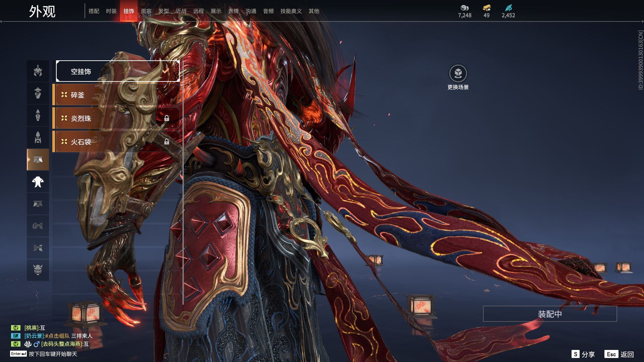The image size is (644, 362).
Task: Select the straw-hat figure category icon
Action: tap(38, 93)
